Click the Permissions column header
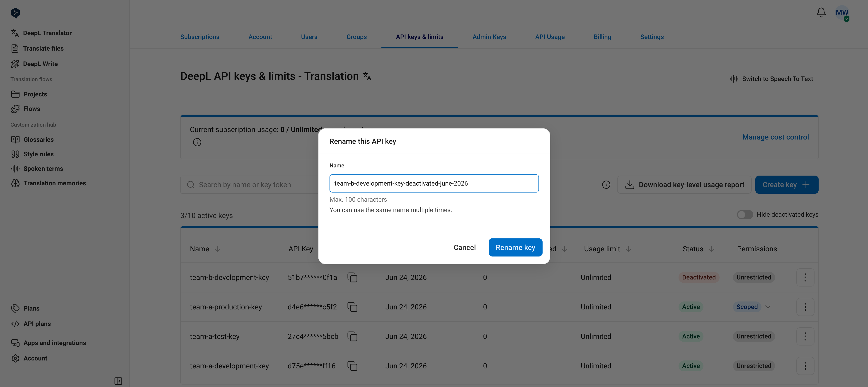868x387 pixels. [757, 249]
